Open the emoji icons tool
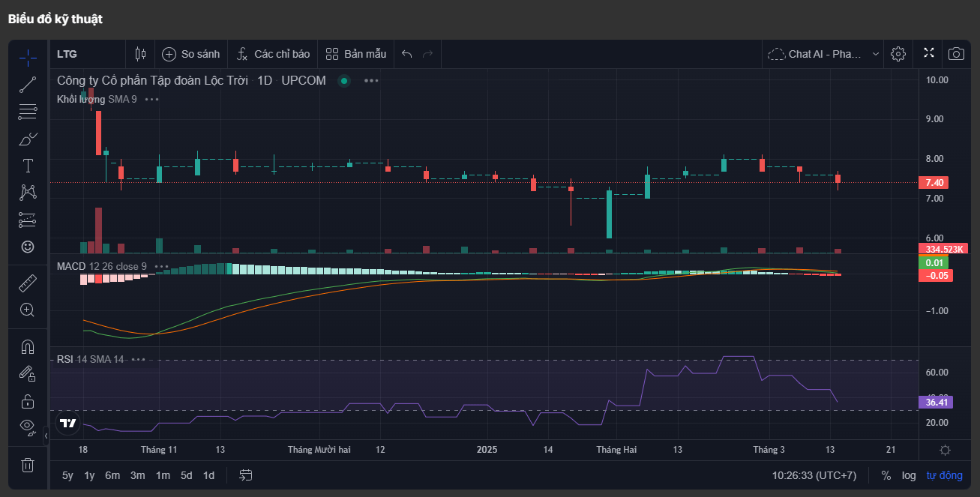The width and height of the screenshot is (980, 497). pyautogui.click(x=28, y=246)
